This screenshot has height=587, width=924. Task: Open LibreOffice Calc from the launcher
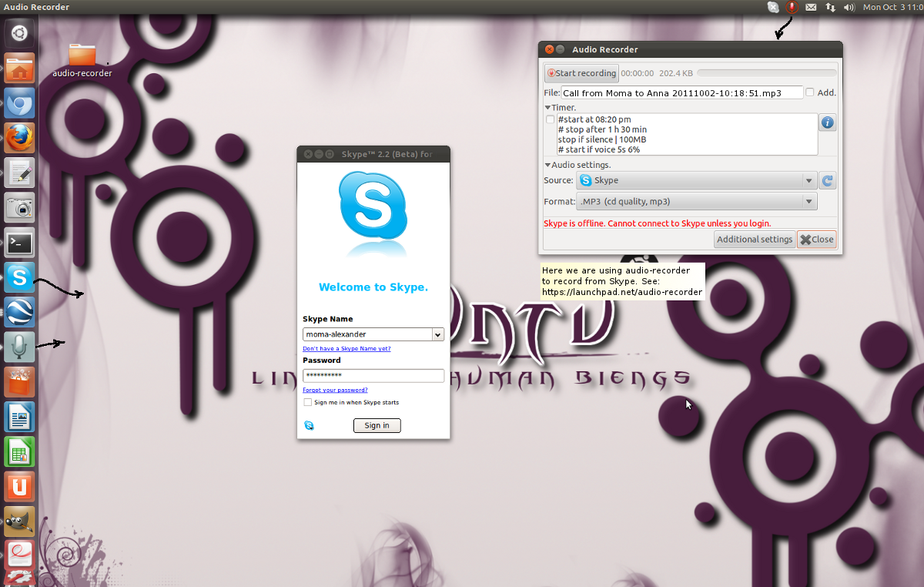tap(19, 451)
